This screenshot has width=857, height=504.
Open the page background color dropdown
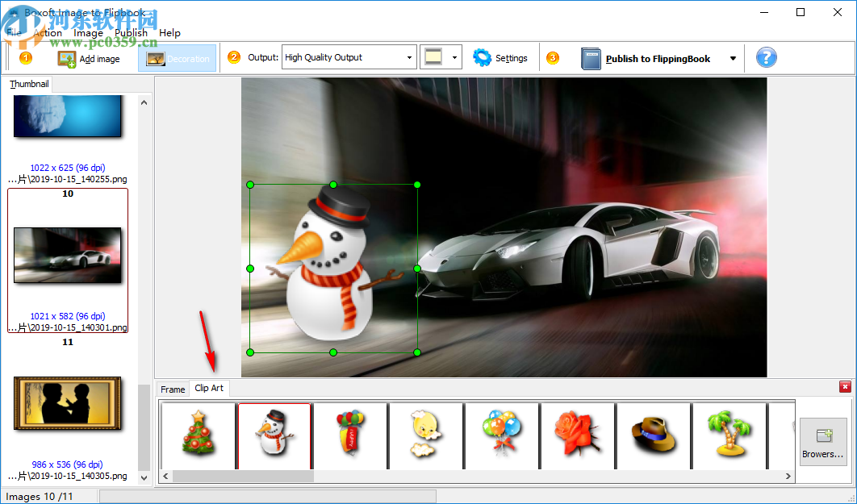pyautogui.click(x=454, y=57)
